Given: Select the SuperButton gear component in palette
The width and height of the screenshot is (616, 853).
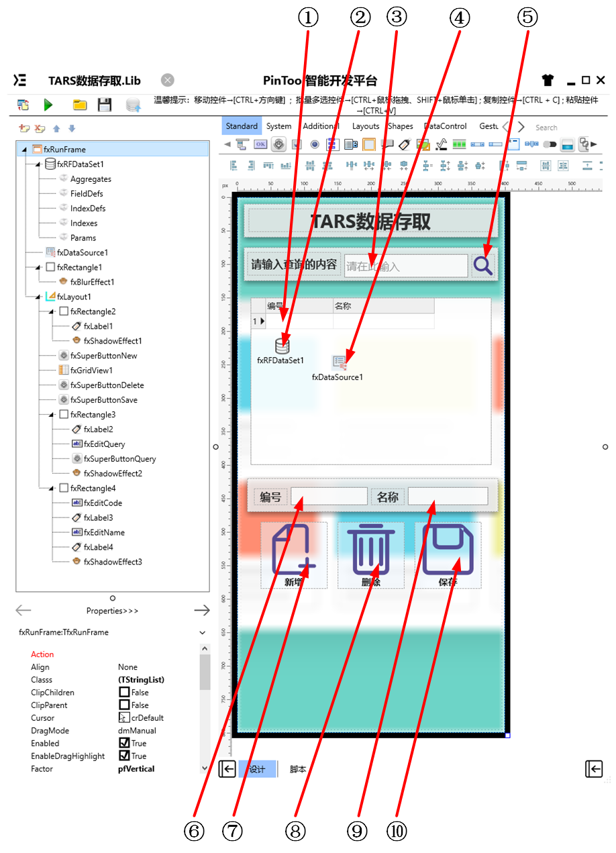Looking at the screenshot, I should (x=278, y=144).
